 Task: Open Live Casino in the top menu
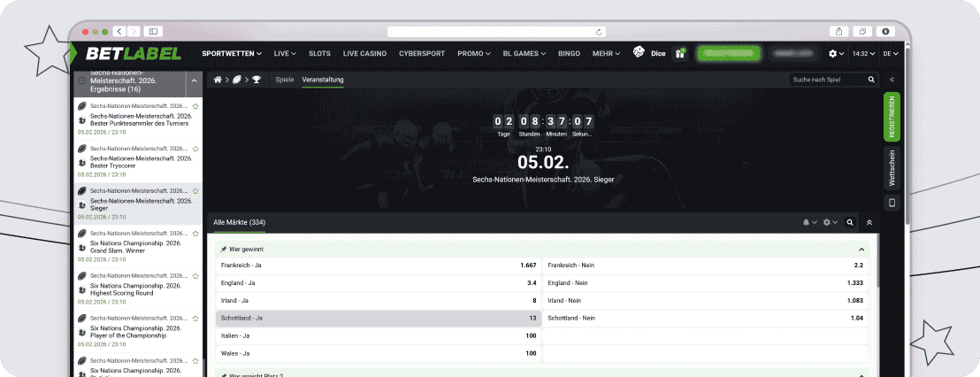364,53
